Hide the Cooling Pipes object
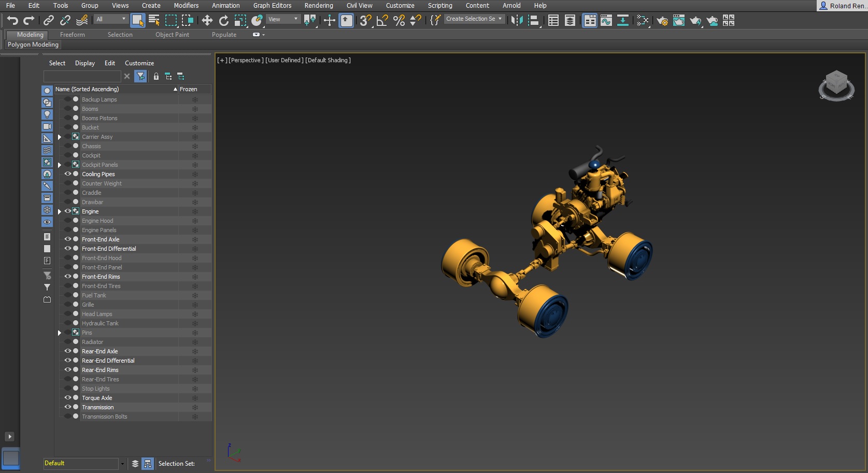Image resolution: width=868 pixels, height=473 pixels. point(67,174)
